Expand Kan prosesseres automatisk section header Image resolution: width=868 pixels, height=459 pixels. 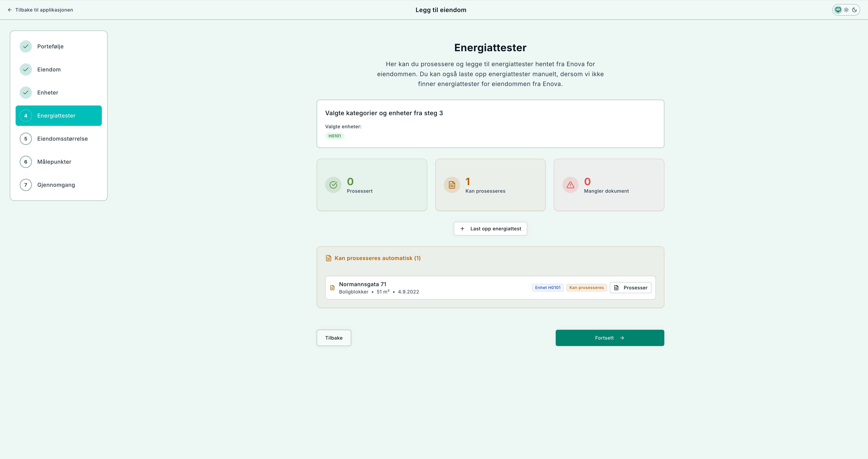point(377,258)
